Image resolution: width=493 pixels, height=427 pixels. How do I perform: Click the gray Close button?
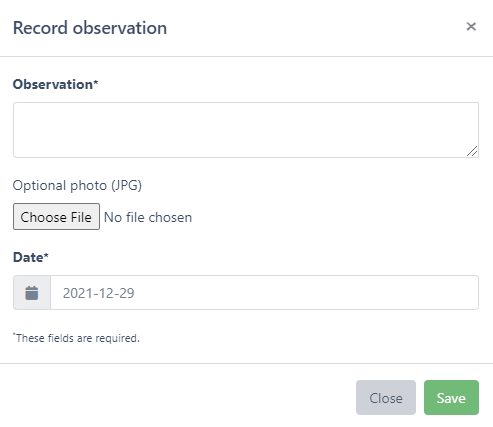pos(386,397)
